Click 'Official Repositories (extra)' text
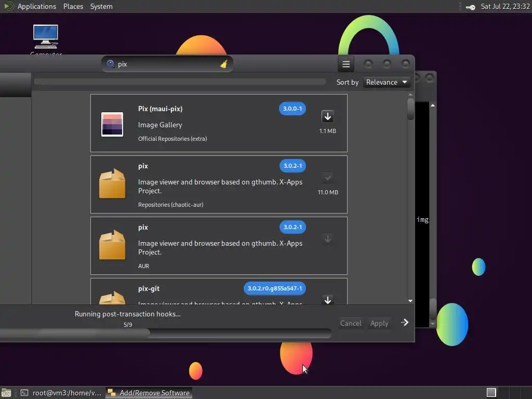Screen dimensions: 532x399 coord(172,139)
